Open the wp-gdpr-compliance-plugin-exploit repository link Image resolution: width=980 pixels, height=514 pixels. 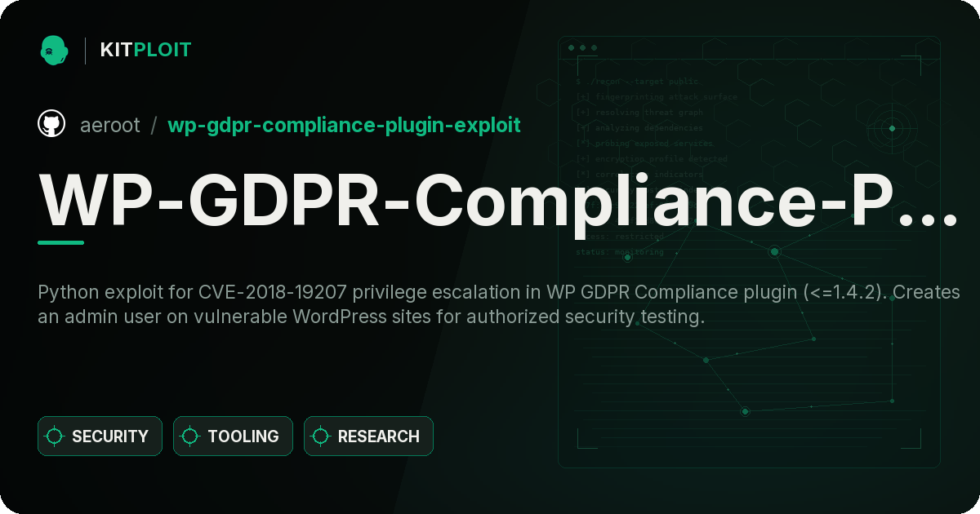click(x=344, y=126)
